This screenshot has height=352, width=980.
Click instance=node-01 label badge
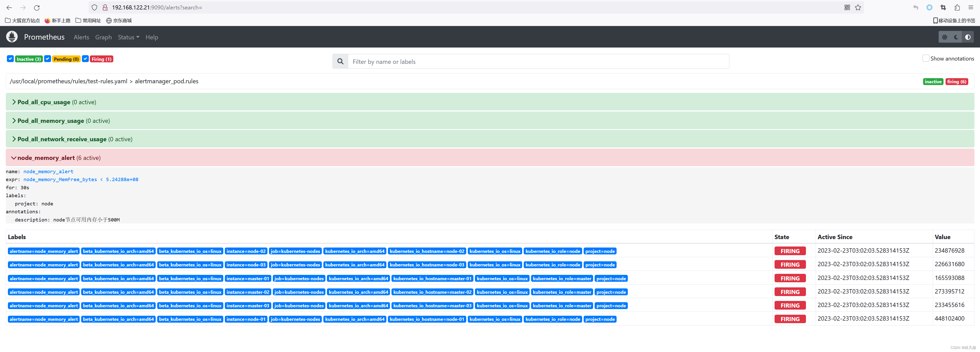click(x=246, y=320)
